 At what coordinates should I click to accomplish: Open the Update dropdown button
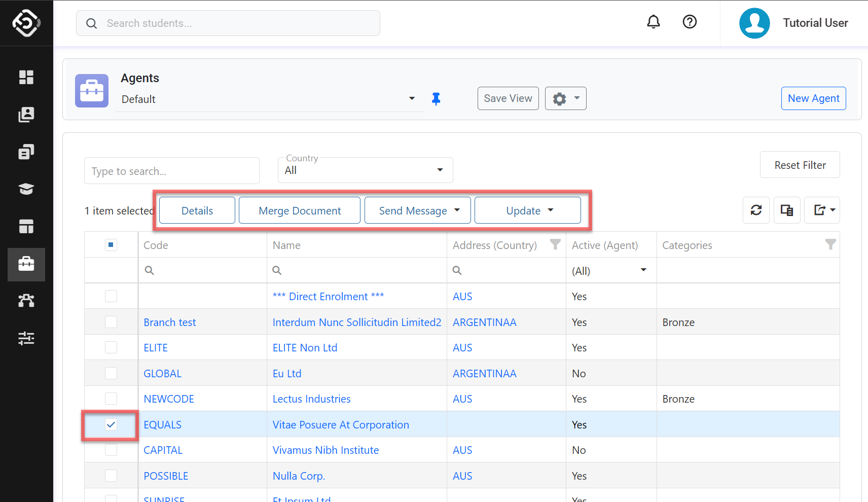(528, 210)
